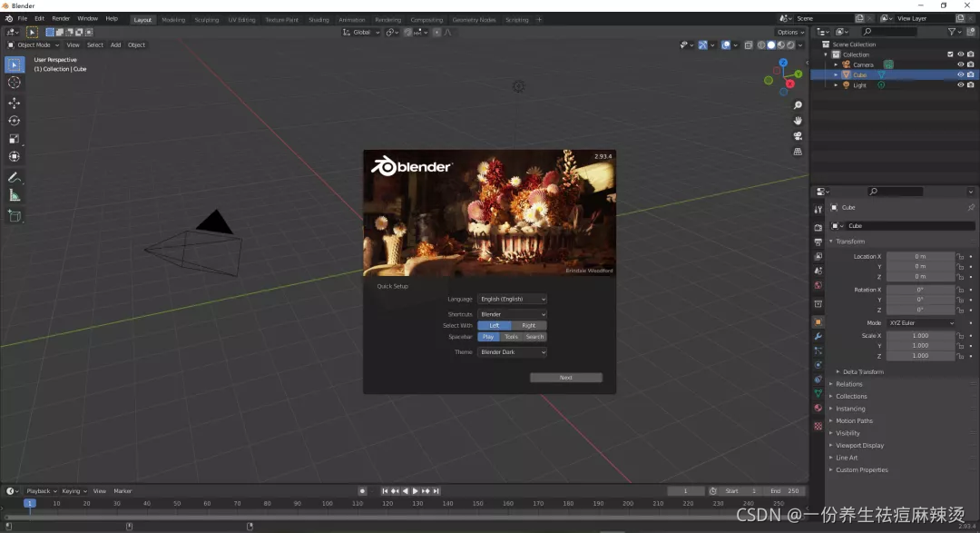This screenshot has height=533, width=980.
Task: Set Spacebar action to Search
Action: [535, 337]
